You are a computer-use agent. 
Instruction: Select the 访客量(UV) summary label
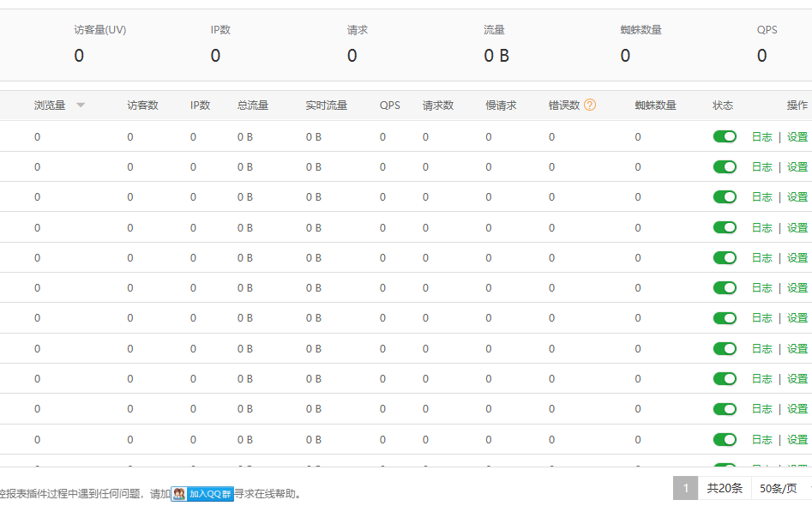[100, 29]
